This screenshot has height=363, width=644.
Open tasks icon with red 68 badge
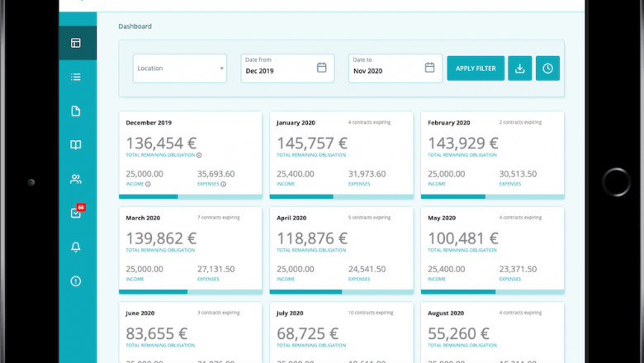[76, 213]
